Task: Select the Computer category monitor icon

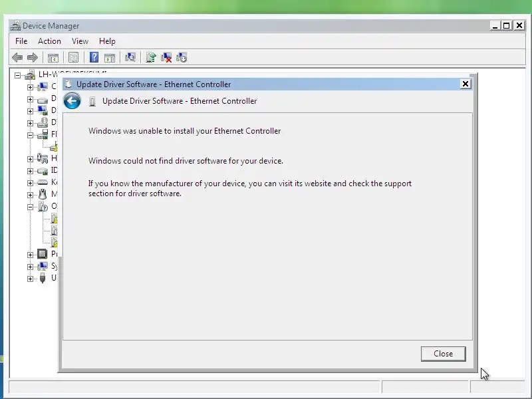Action: pyautogui.click(x=43, y=87)
